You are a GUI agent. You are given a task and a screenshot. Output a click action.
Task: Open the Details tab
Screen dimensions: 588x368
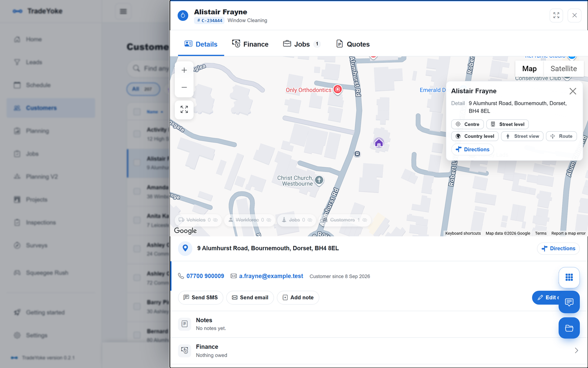pos(201,44)
